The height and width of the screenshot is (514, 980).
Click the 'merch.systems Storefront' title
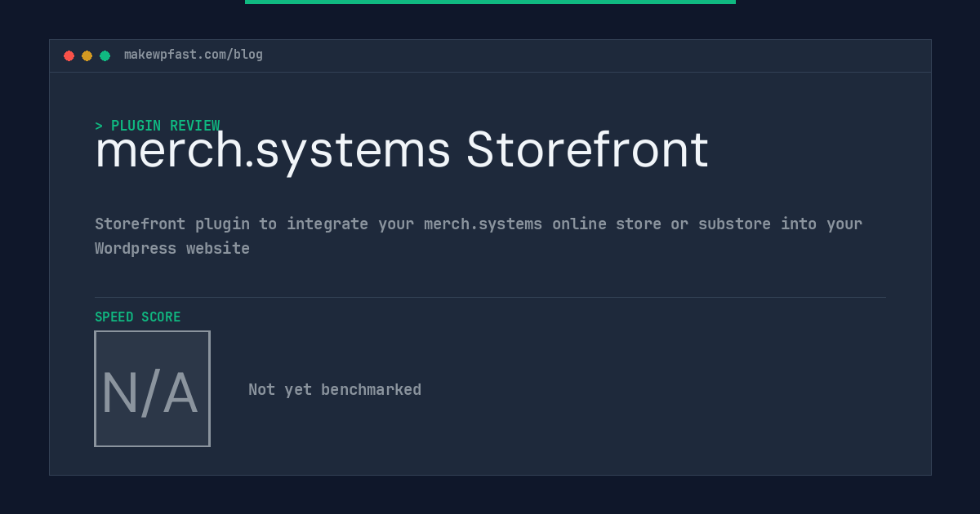[402, 151]
